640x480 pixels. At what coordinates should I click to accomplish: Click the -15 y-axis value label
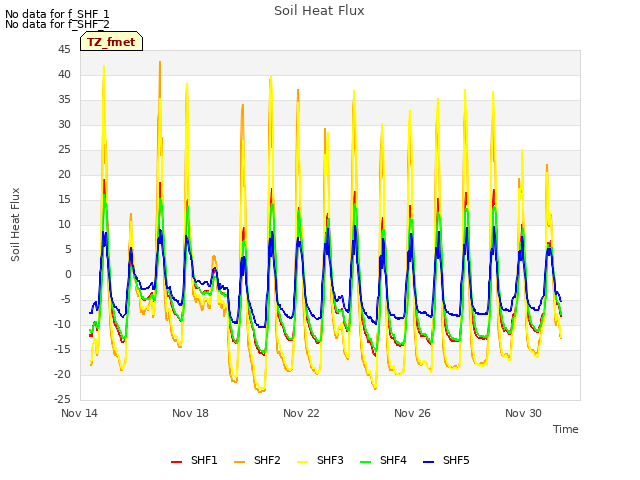(62, 349)
